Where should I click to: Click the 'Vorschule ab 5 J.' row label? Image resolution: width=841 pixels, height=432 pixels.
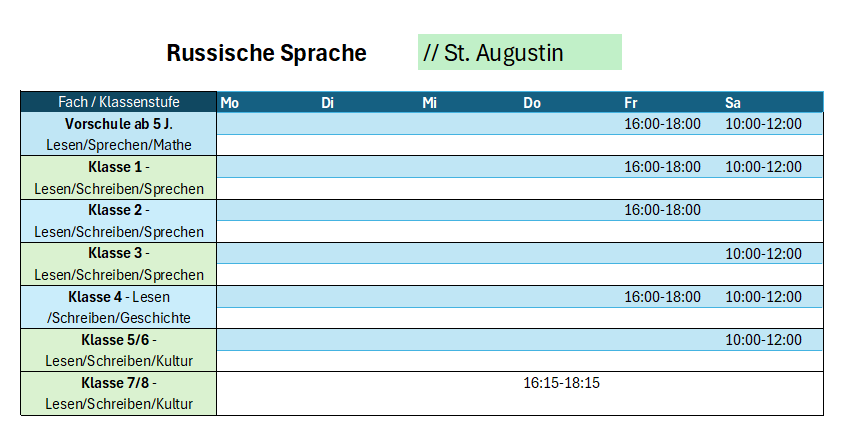(x=119, y=124)
